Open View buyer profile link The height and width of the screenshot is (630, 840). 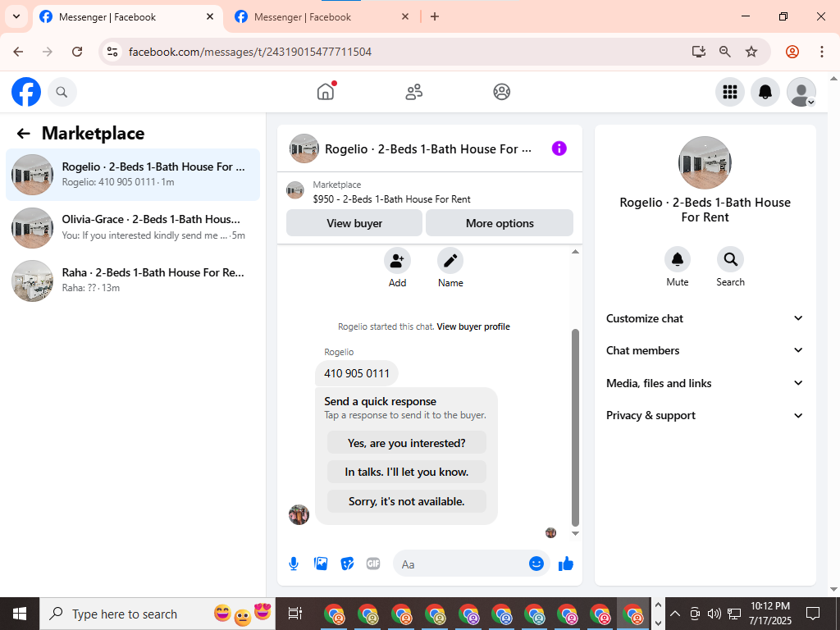[x=473, y=326]
